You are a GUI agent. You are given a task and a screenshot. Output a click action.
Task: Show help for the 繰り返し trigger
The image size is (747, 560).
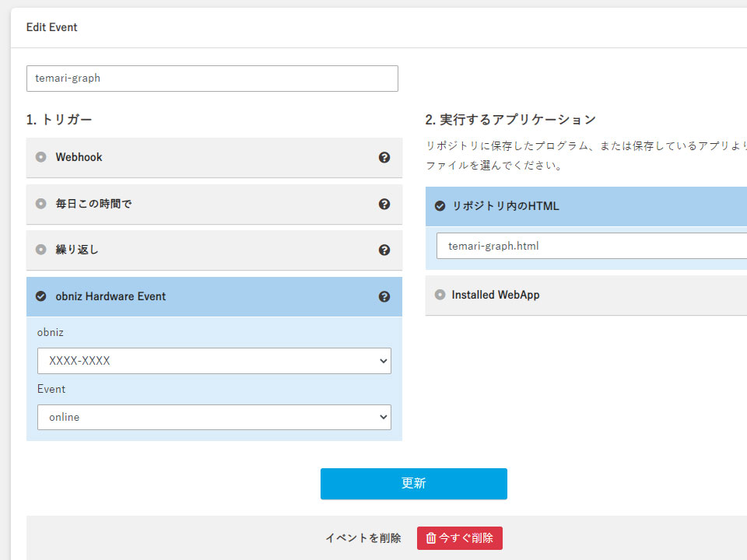pos(384,250)
